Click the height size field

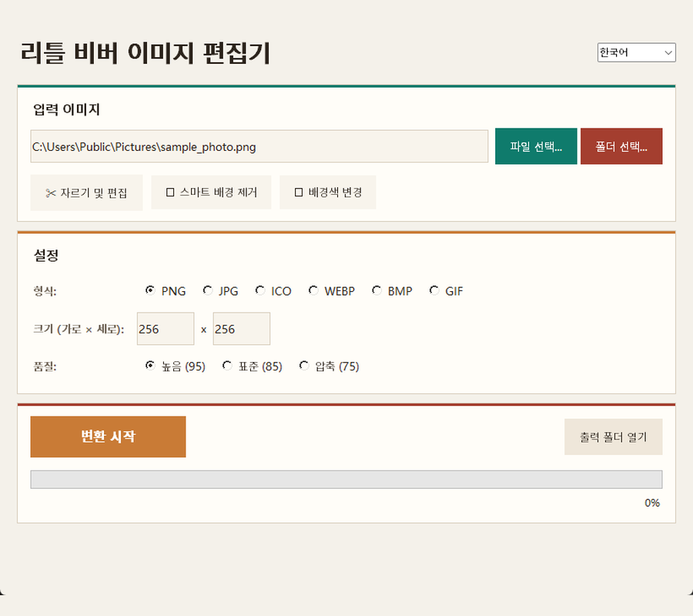[241, 329]
